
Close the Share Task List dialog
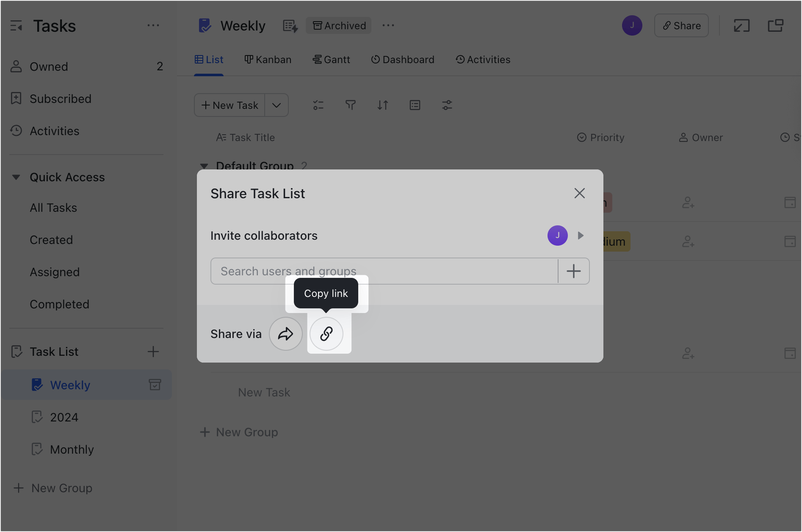pyautogui.click(x=579, y=193)
